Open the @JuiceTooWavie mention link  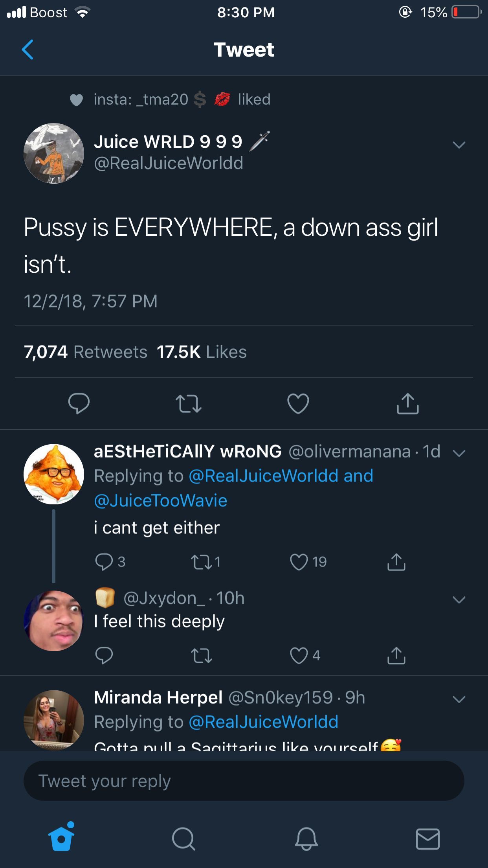pyautogui.click(x=161, y=500)
